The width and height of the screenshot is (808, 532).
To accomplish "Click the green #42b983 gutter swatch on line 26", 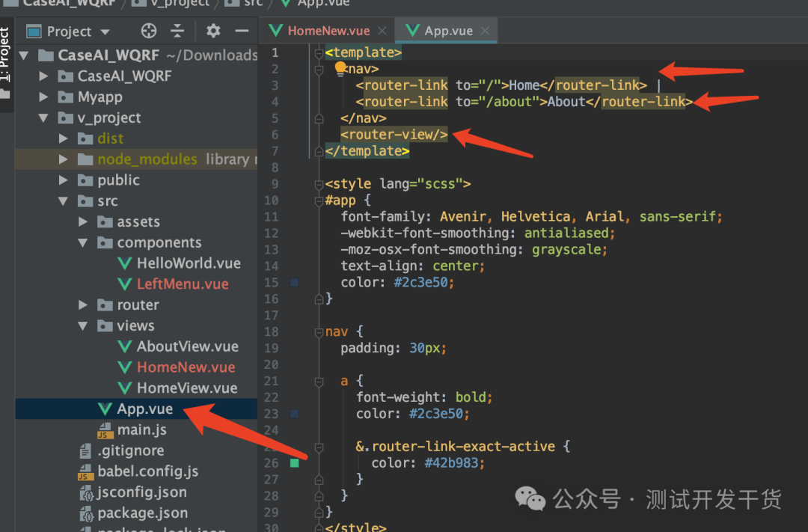I will coord(295,463).
